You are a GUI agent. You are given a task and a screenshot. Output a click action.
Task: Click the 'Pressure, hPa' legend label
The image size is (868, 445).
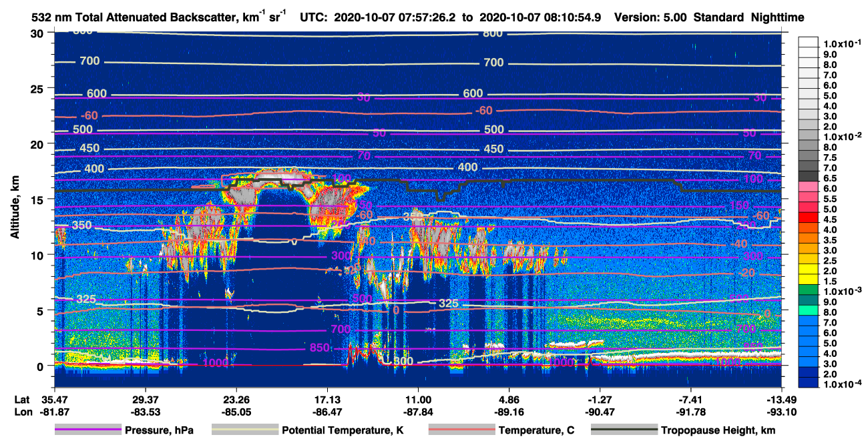160,430
